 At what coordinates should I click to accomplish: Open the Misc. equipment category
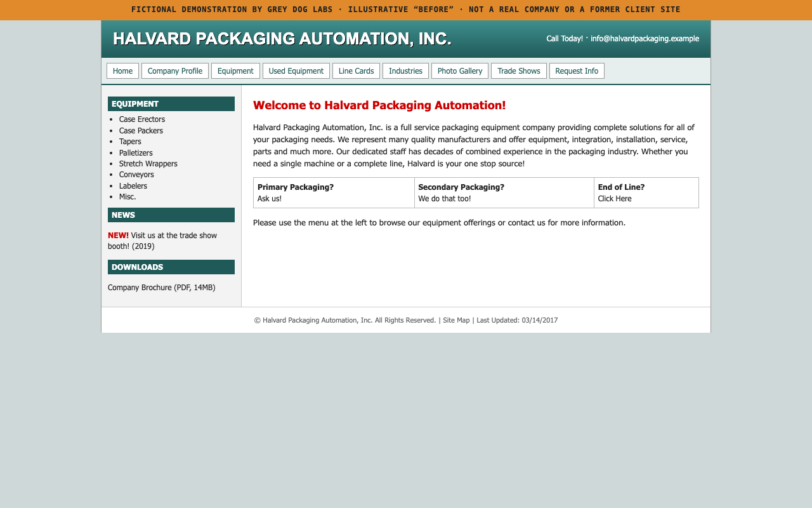pos(128,197)
